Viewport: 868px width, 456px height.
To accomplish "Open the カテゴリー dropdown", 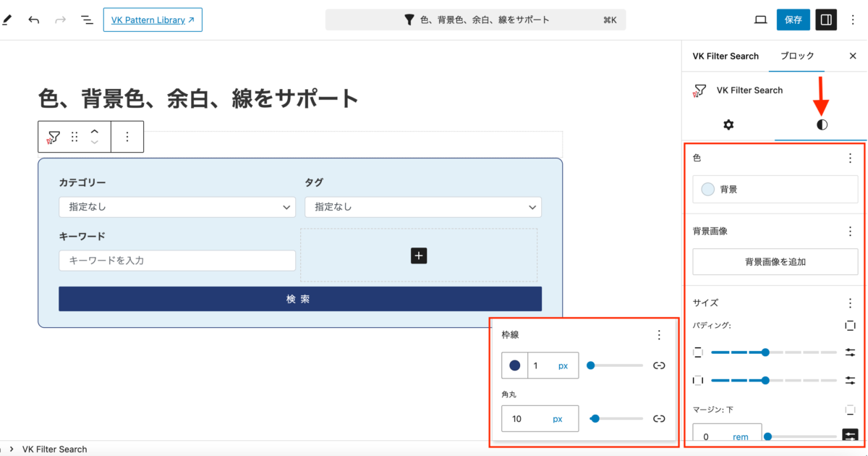I will 177,207.
